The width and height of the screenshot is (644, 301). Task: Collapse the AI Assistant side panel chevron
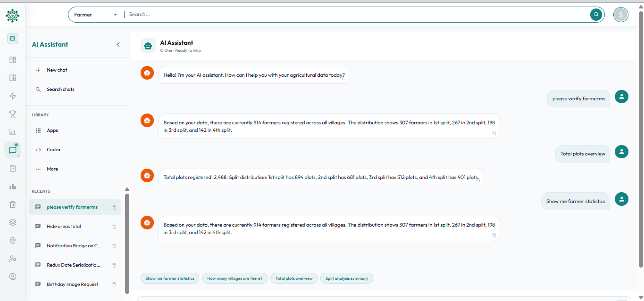coord(118,44)
